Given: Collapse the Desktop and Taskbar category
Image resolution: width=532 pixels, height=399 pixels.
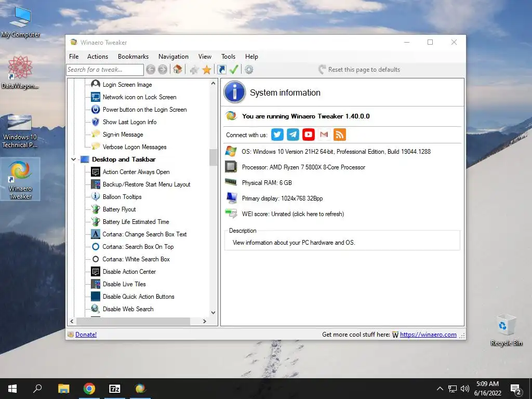Looking at the screenshot, I should tap(73, 159).
